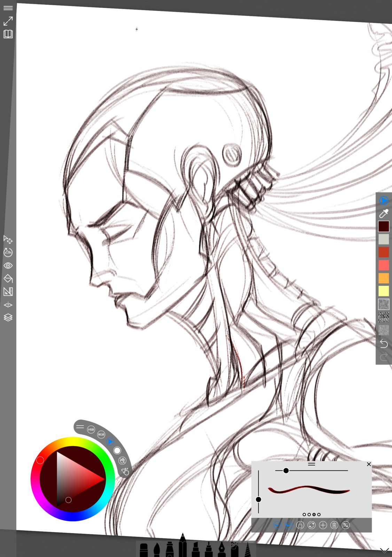Select the marker tube tool
The image size is (392, 557).
tap(170, 549)
